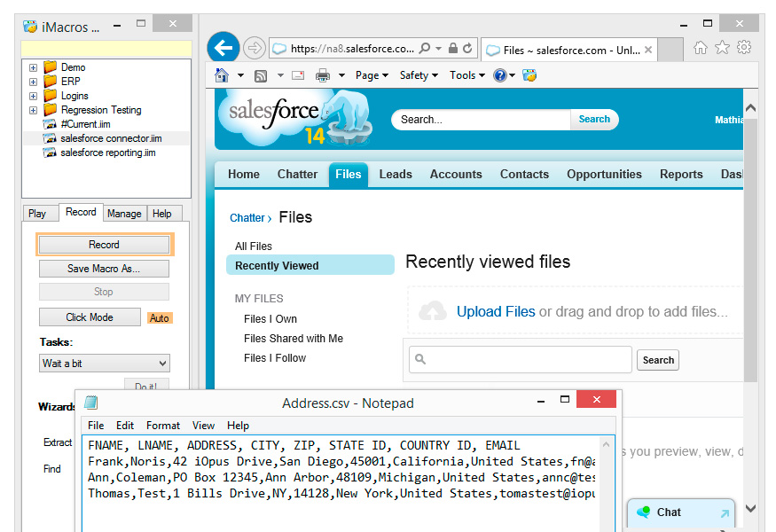Viewport: 776px width, 532px height.
Task: Click the browser back arrow button
Action: (x=223, y=48)
